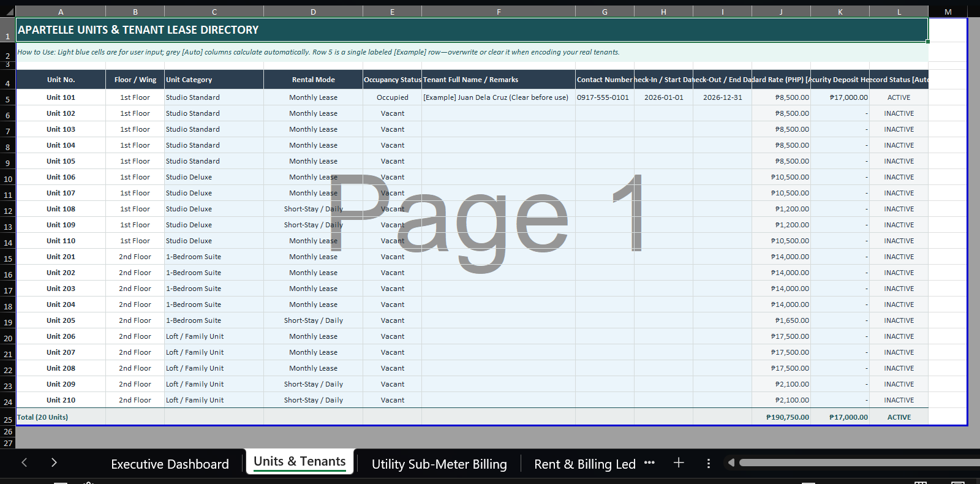Select 'Studio Deluxe' in Unit 106 row
Screen dimensions: 980x484
click(214, 177)
